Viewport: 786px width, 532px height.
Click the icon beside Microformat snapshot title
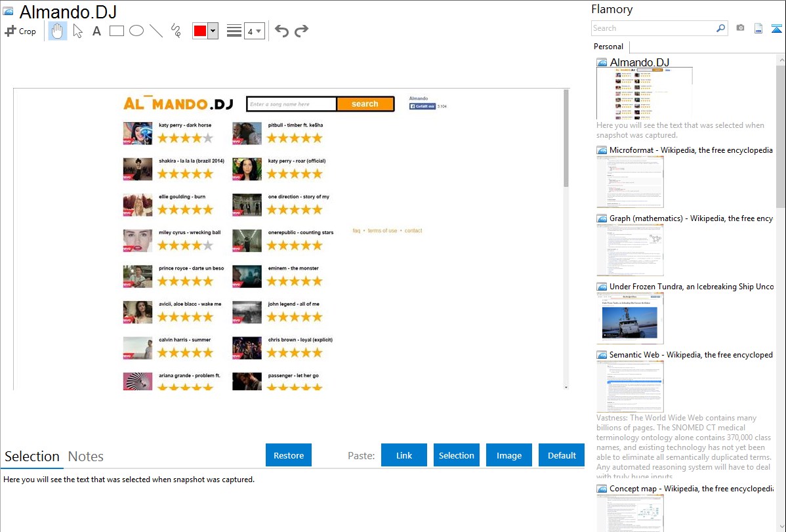point(602,150)
